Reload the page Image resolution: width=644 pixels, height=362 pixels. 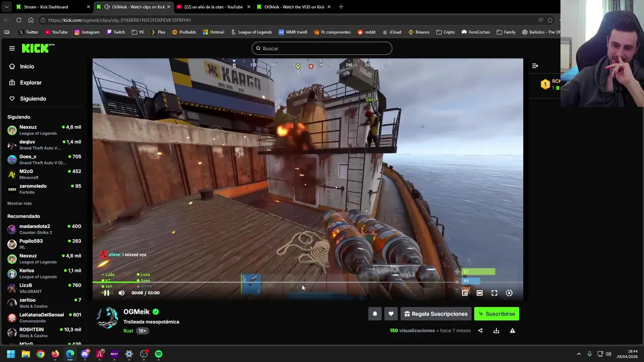tap(19, 20)
